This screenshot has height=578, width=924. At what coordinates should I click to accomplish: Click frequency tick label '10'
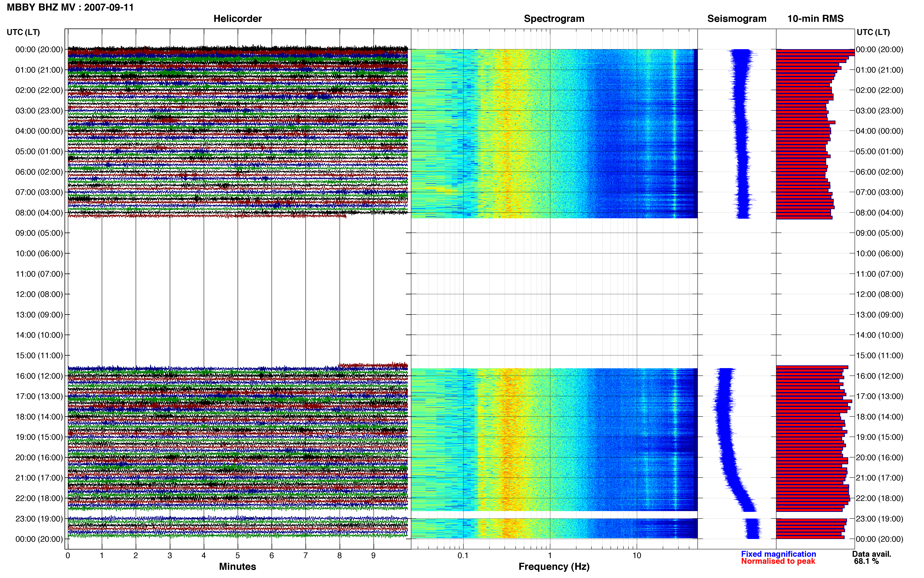coord(636,556)
